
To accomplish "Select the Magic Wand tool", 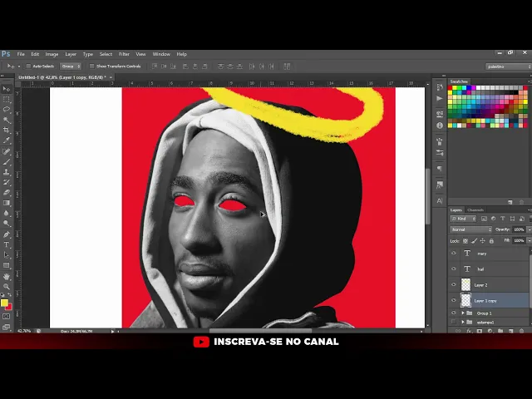I will click(x=7, y=120).
